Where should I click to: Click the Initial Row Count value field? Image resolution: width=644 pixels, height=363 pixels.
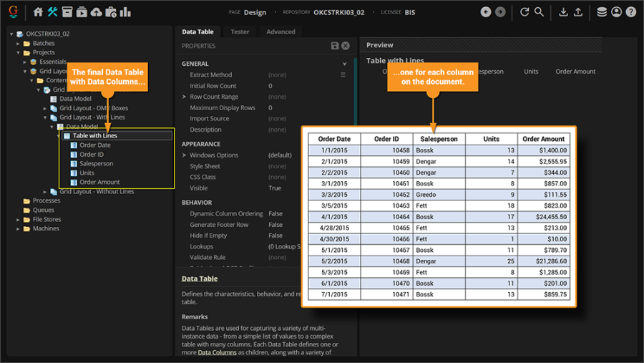(270, 86)
